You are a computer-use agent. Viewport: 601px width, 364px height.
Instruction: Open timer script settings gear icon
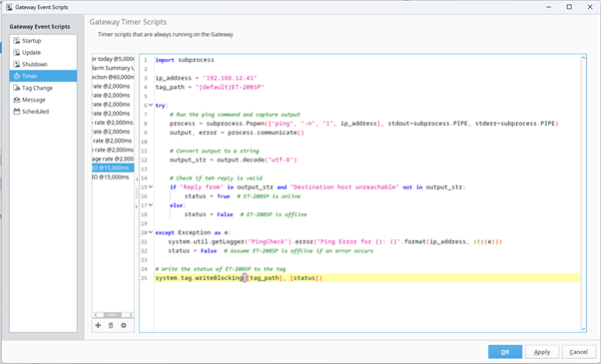[124, 325]
